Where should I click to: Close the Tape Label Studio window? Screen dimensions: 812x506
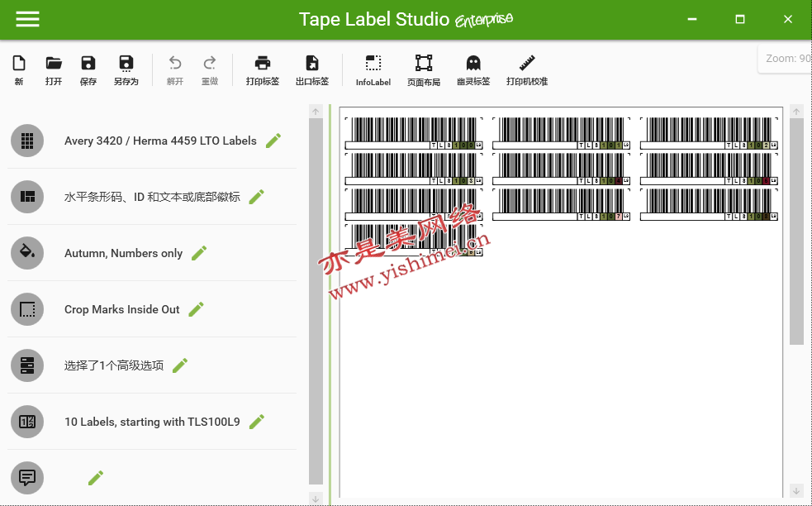pos(788,19)
